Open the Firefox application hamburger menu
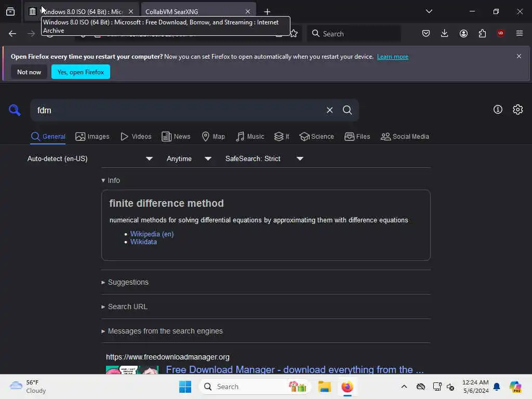Viewport: 532px width, 399px height. (x=520, y=33)
